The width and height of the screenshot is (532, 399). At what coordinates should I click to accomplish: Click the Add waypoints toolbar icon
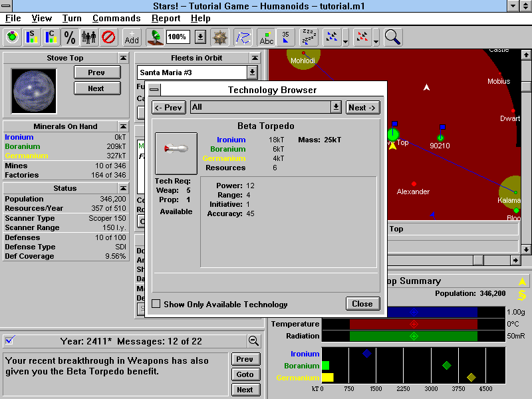pyautogui.click(x=132, y=37)
